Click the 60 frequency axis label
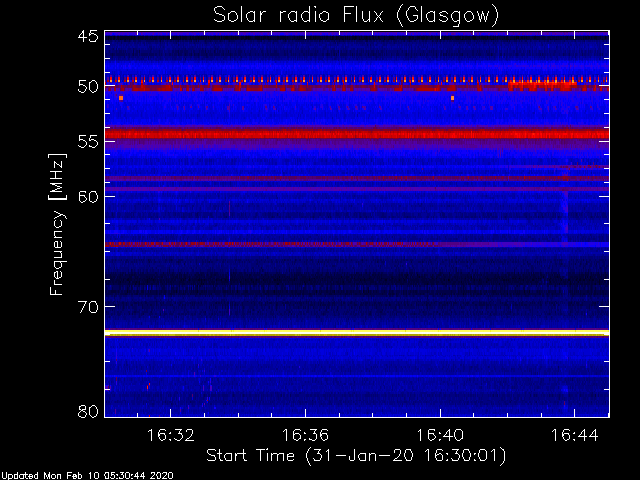This screenshot has width=640, height=480. point(88,196)
